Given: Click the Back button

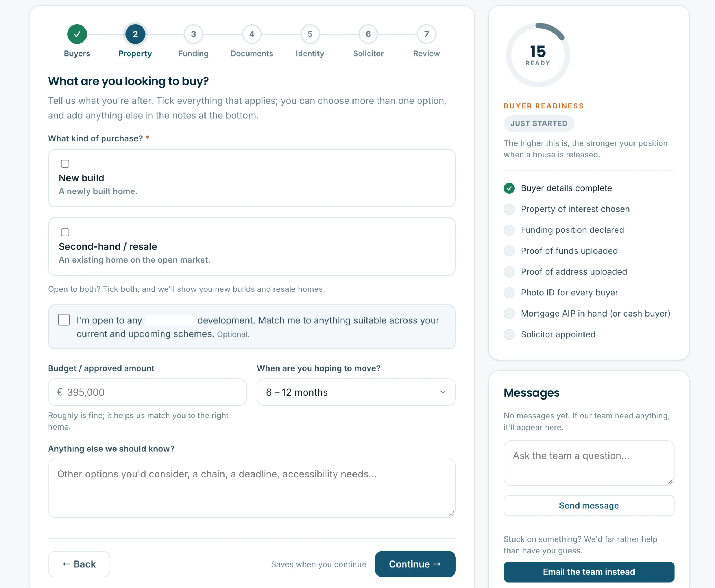Looking at the screenshot, I should [79, 564].
